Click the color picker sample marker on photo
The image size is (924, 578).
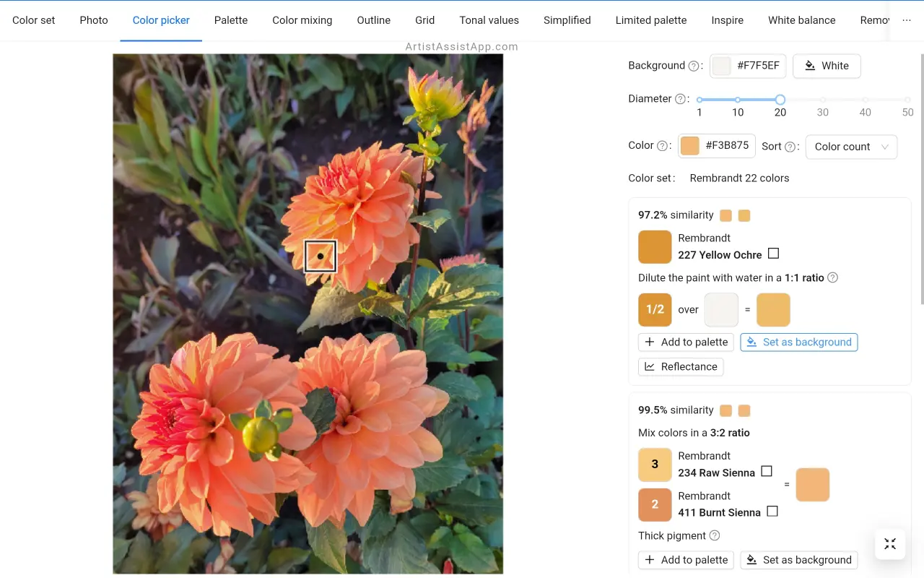click(321, 256)
